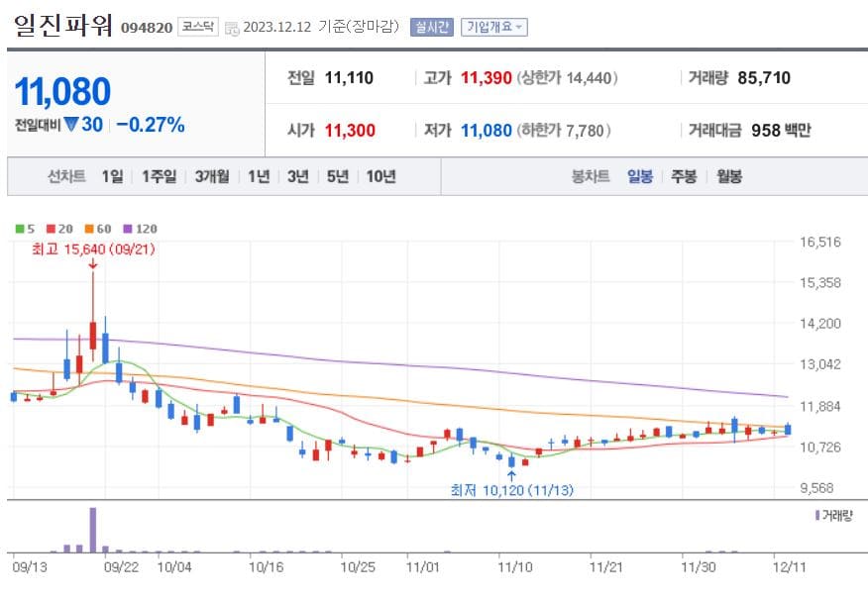The image size is (868, 598).
Task: Click the tallest volume bar near 09/21
Action: coord(93,530)
